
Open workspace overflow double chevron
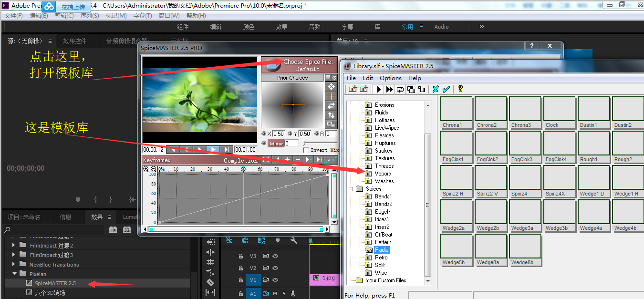481,27
